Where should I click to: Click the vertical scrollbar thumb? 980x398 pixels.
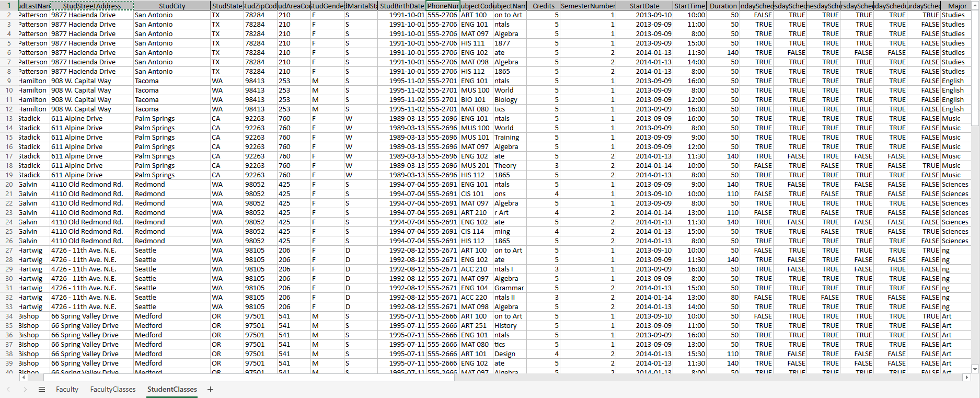[x=975, y=67]
